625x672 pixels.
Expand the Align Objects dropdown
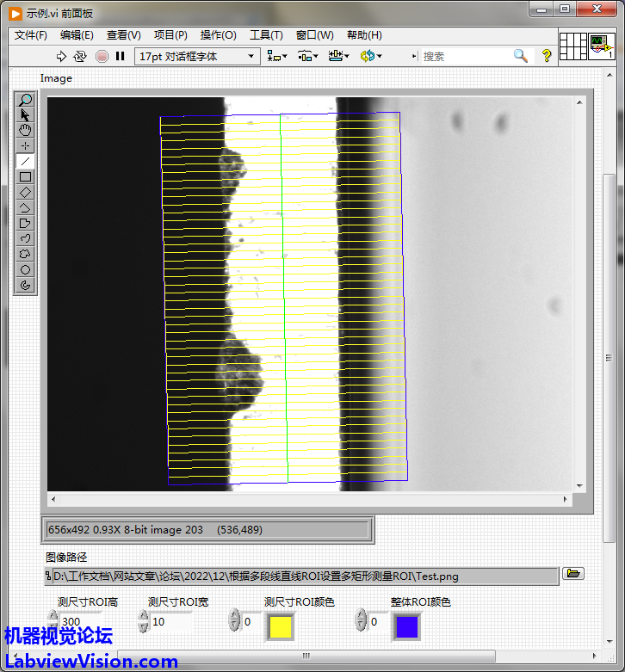277,56
